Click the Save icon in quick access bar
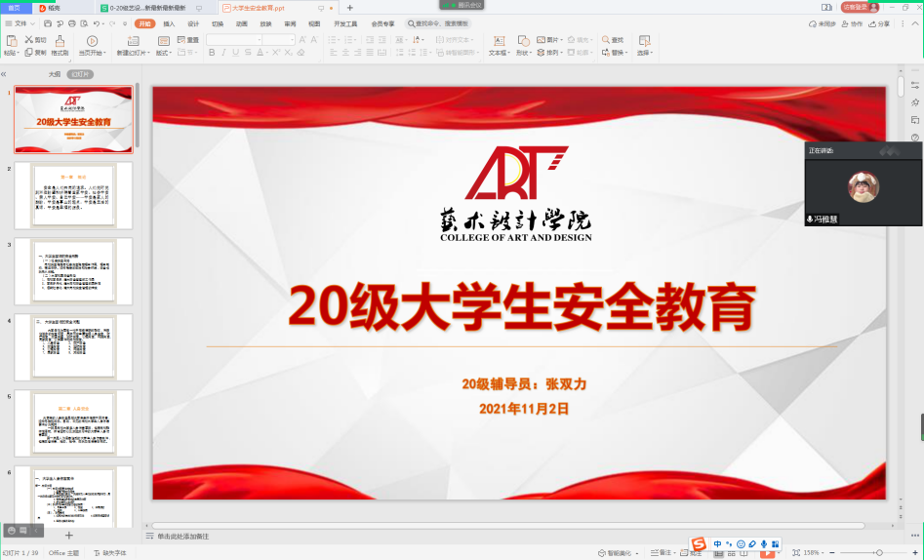 (48, 23)
